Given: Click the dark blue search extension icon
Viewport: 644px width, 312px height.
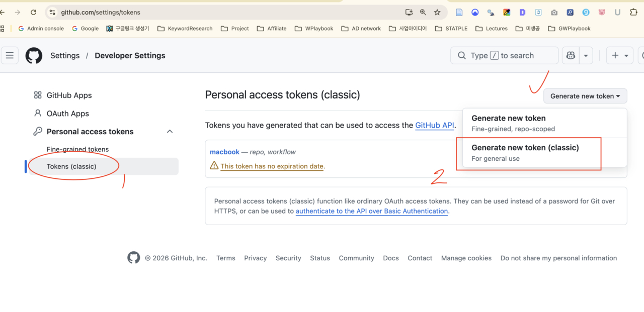Looking at the screenshot, I should (570, 12).
